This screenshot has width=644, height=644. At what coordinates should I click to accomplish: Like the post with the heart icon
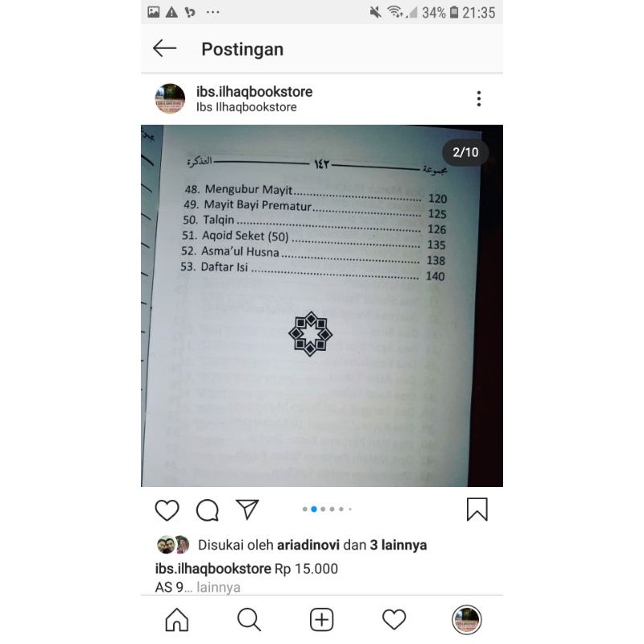tap(167, 510)
